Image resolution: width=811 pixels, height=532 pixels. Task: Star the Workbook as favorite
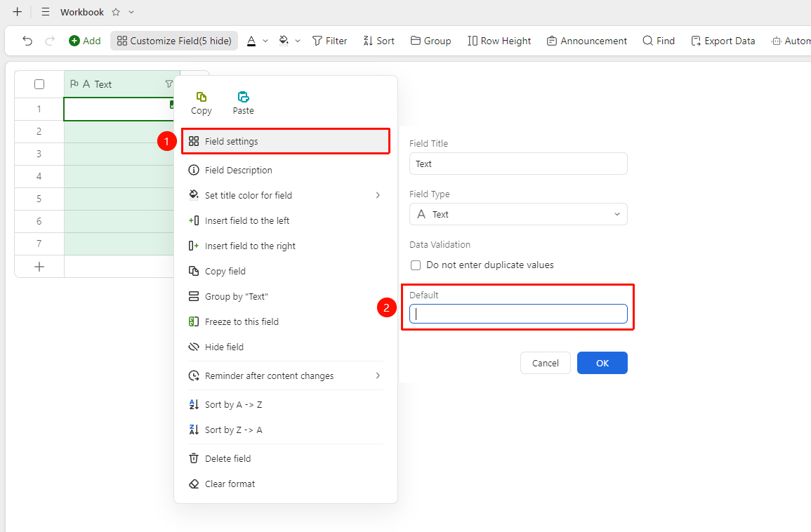click(x=116, y=12)
